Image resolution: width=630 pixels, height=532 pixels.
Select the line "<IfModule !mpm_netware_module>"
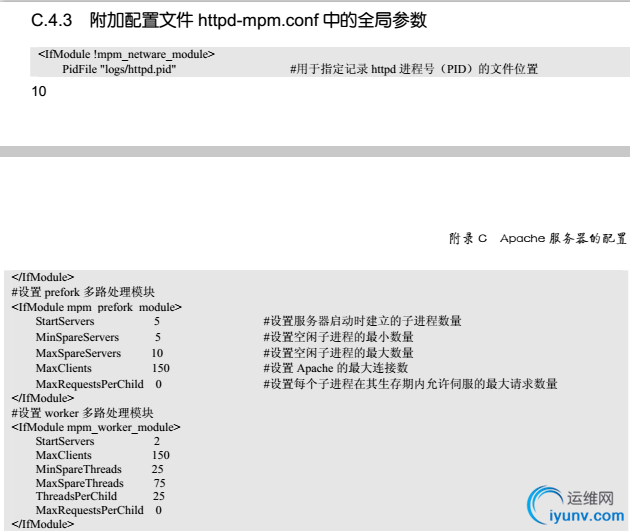point(126,54)
